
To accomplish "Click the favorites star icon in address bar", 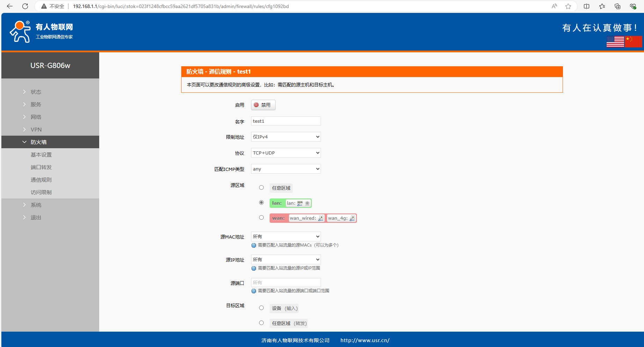I will tap(568, 6).
